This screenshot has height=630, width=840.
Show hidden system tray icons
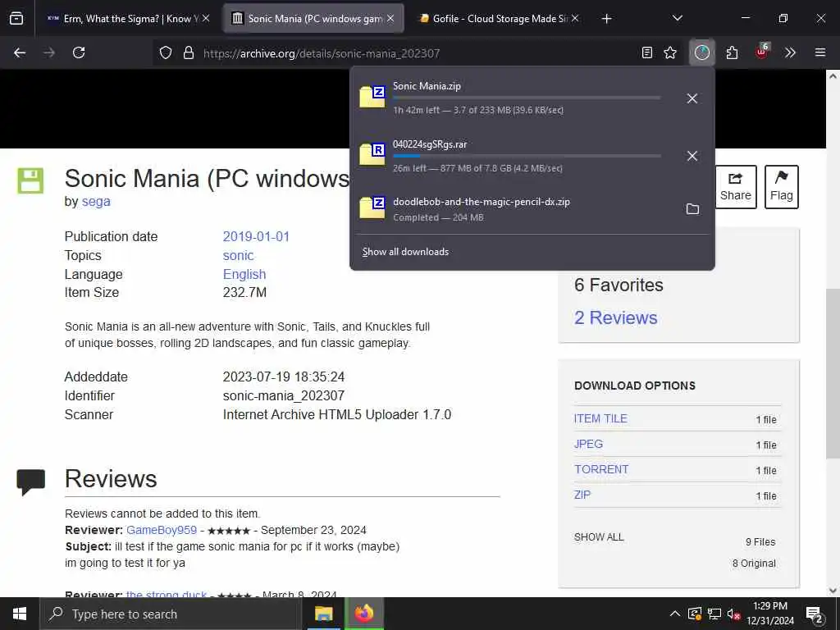675,614
